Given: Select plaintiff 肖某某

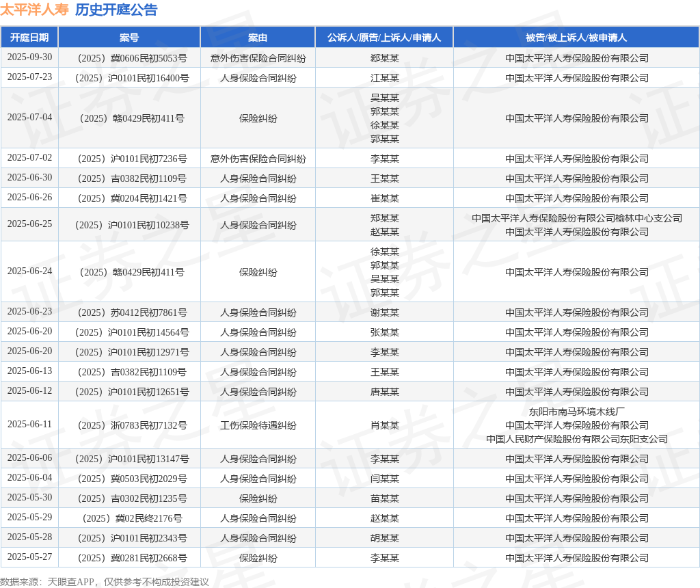Looking at the screenshot, I should (x=384, y=425).
